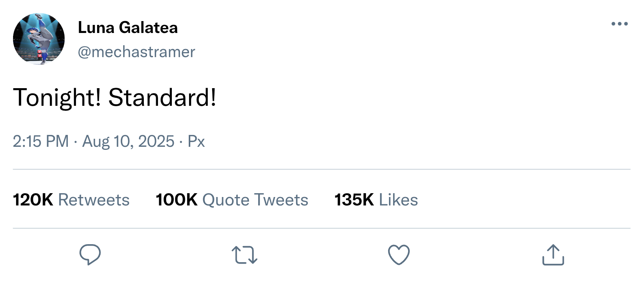644x294 pixels.
Task: Click the Px source label
Action: 196,141
